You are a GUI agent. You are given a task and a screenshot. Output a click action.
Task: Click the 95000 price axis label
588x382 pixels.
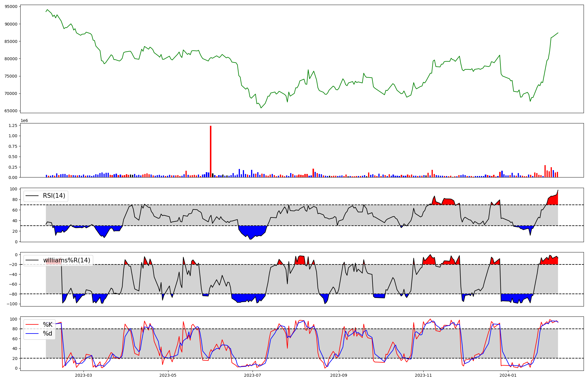tap(11, 7)
